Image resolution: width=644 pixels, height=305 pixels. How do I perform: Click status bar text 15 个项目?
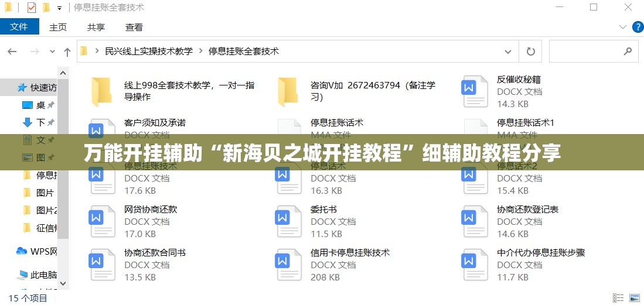click(x=28, y=298)
